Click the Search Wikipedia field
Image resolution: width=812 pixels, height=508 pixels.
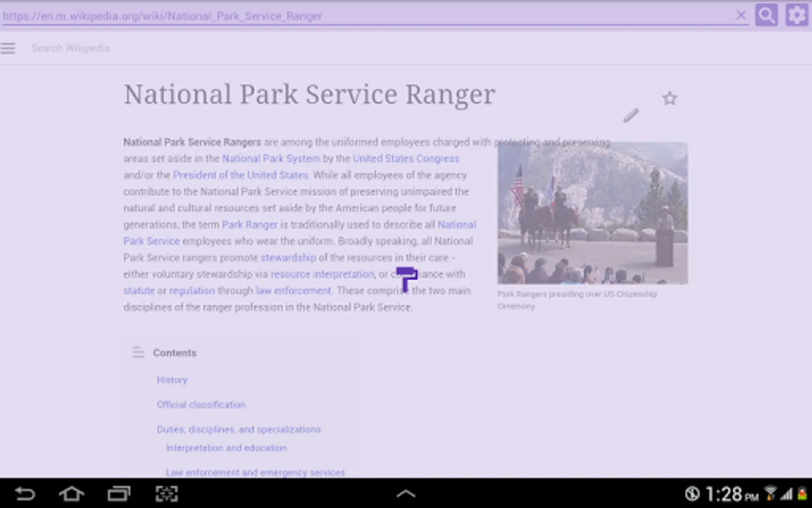tap(70, 49)
